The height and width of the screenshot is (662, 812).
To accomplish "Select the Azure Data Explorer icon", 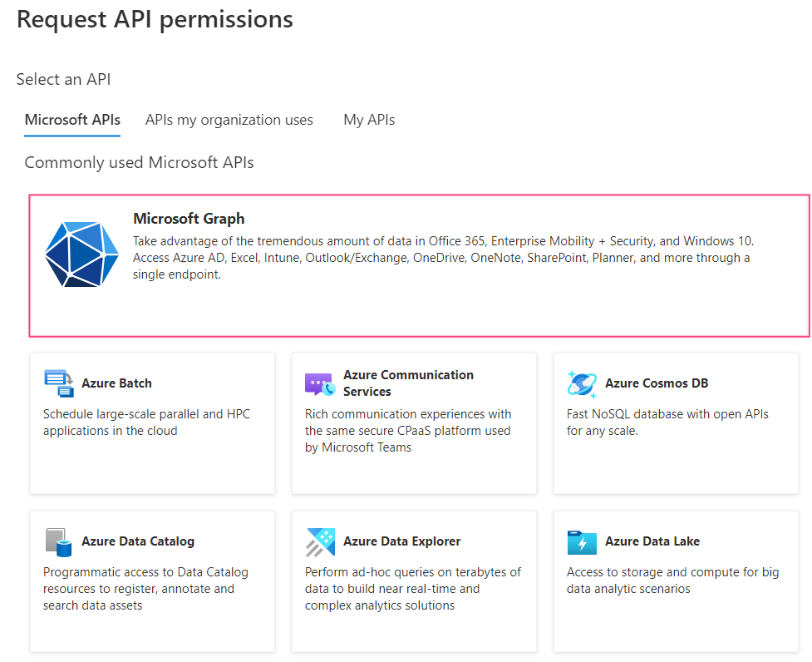I will pos(320,541).
